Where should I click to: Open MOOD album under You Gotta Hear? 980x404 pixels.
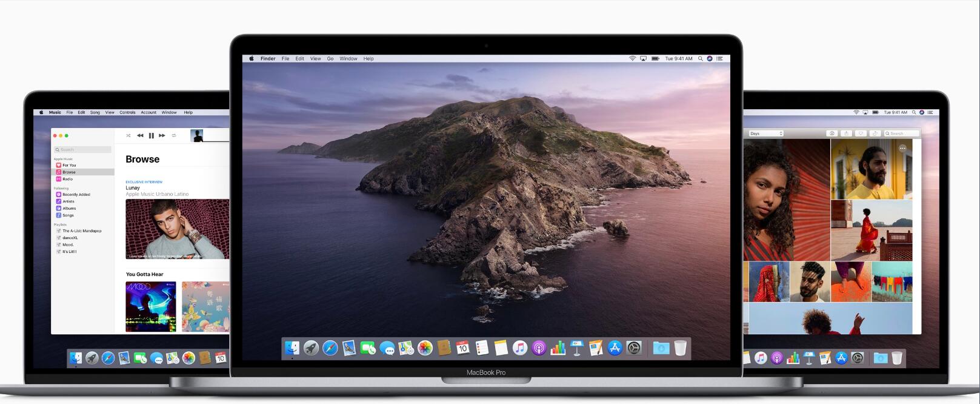(x=151, y=306)
